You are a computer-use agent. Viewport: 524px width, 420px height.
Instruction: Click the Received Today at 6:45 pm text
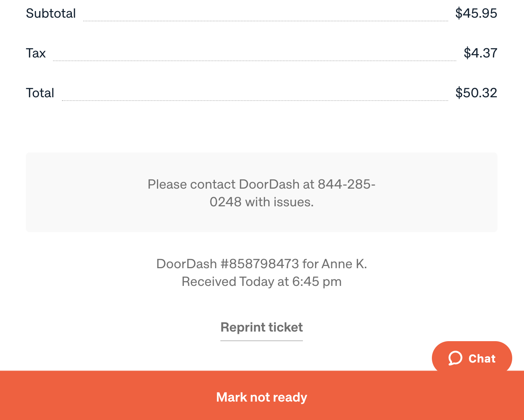click(x=261, y=281)
